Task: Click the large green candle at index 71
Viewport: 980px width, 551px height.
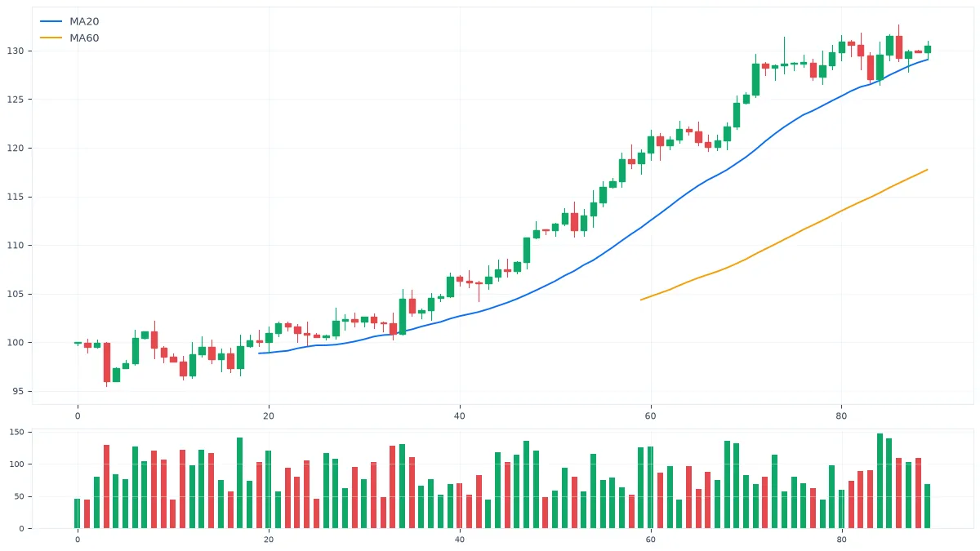Action: (x=755, y=79)
